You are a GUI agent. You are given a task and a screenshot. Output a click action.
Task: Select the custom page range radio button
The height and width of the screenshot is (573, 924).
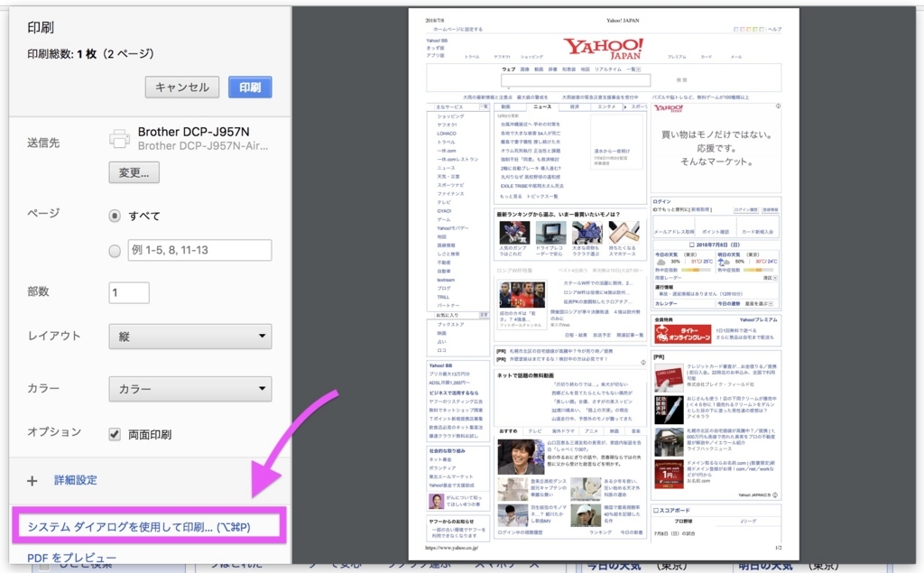[115, 251]
